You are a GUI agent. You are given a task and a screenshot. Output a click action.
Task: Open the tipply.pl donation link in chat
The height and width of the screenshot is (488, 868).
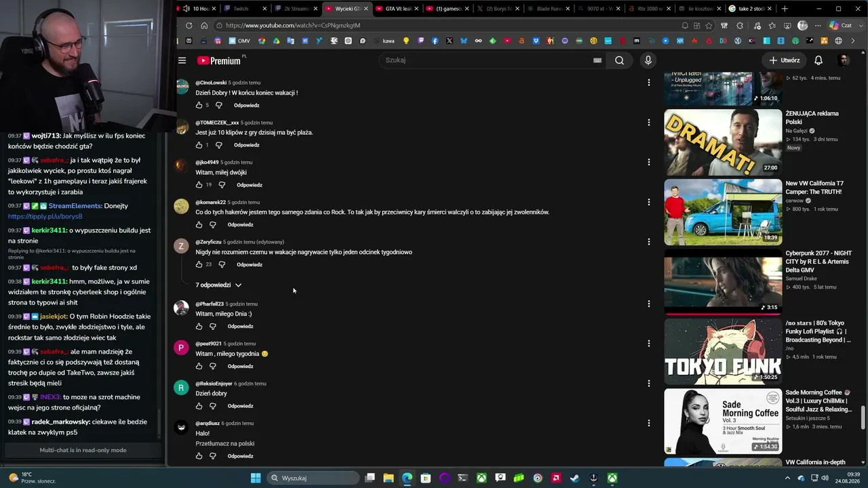click(45, 216)
